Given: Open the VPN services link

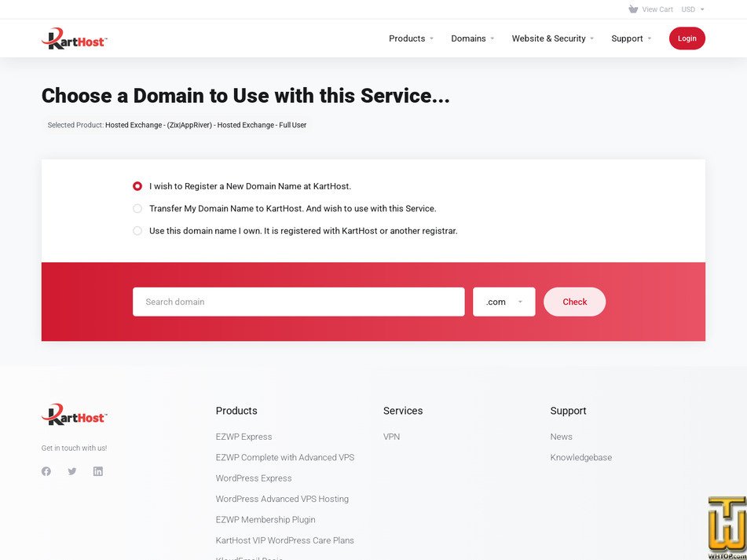Looking at the screenshot, I should click(x=392, y=437).
